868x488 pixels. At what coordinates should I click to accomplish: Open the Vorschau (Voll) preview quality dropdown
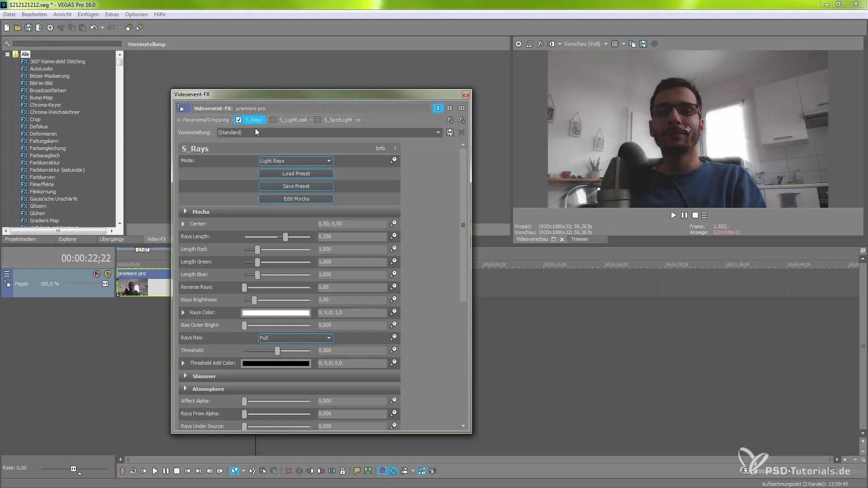[x=585, y=44]
